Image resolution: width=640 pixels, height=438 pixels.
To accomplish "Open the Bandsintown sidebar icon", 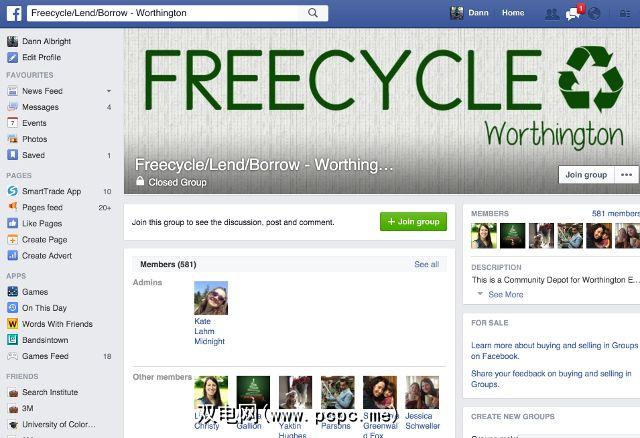I will (13, 340).
